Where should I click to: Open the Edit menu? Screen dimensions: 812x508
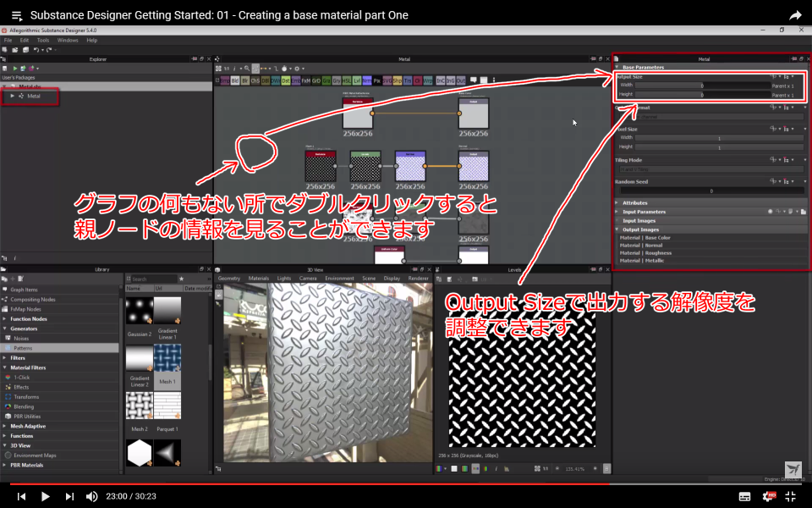coord(25,40)
